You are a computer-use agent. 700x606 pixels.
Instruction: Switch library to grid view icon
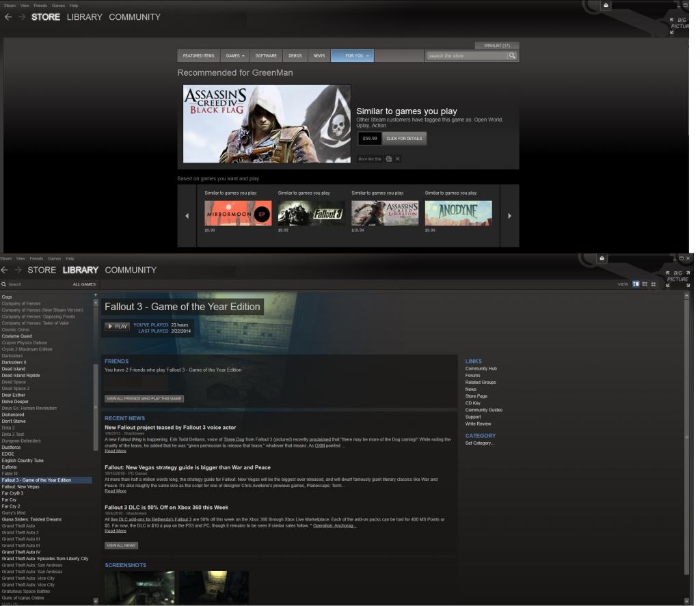pos(654,284)
